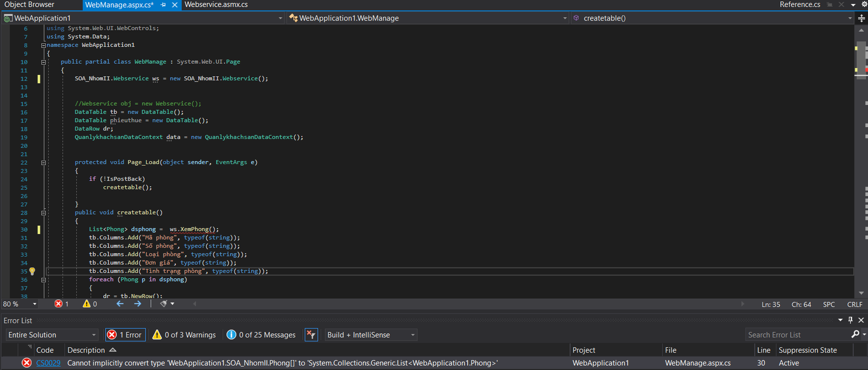Switch to the Object Browser tab
Viewport: 868px width, 370px height.
(x=29, y=5)
